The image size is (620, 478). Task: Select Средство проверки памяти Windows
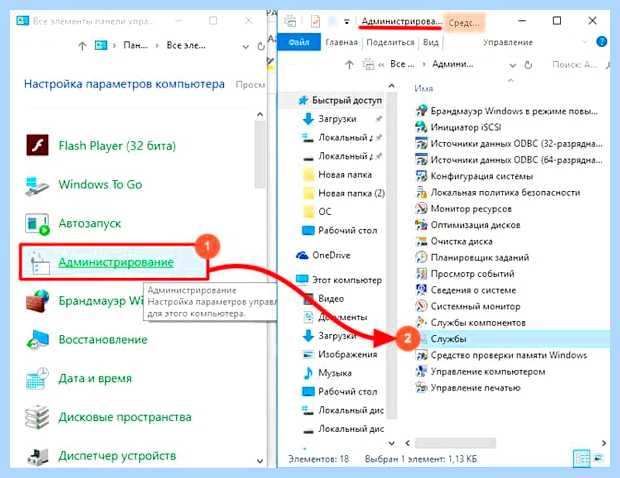click(x=508, y=355)
